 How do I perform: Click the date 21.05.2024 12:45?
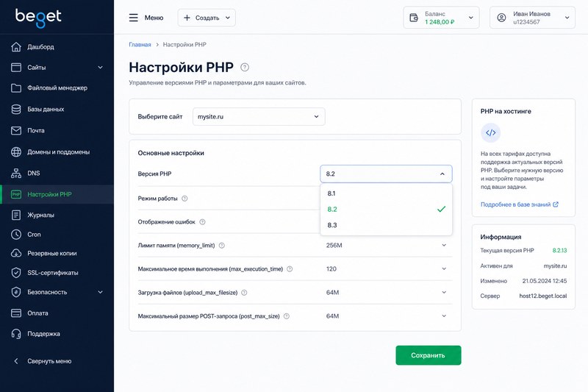[x=545, y=281]
